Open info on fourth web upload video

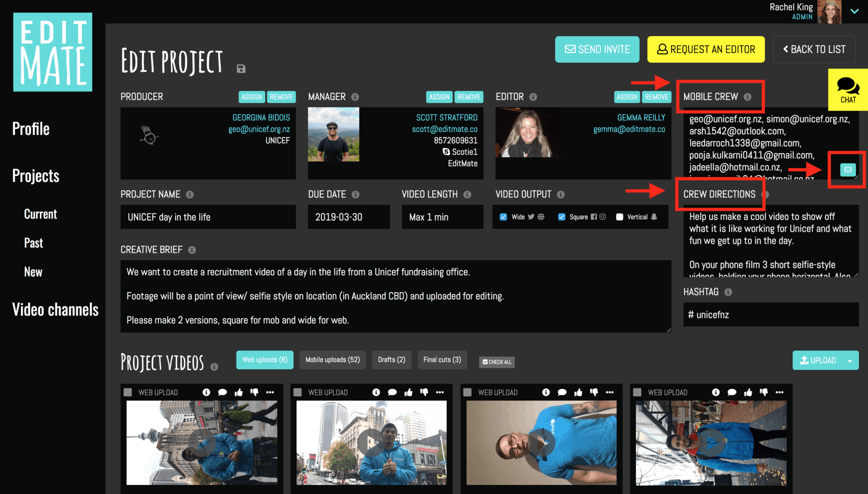[x=715, y=392]
